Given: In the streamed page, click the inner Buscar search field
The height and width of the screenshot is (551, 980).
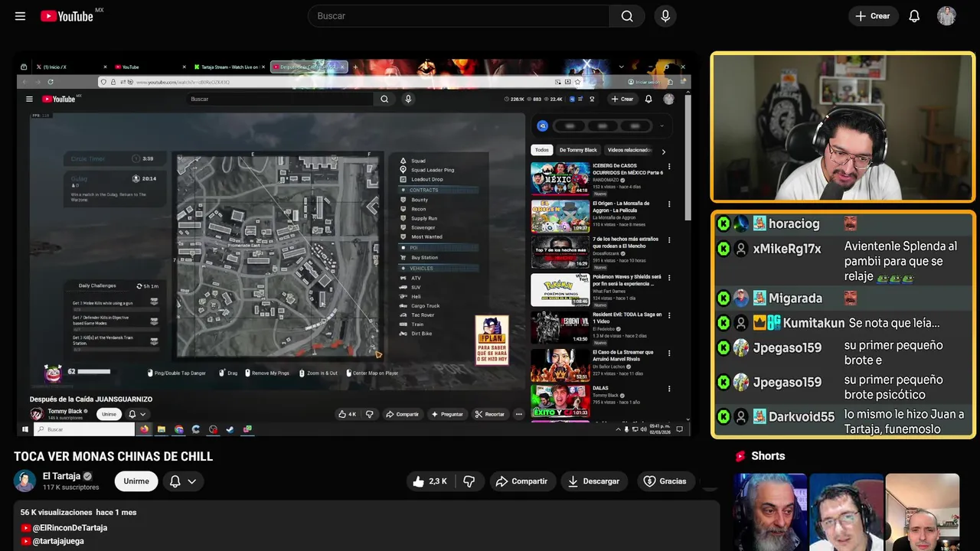Looking at the screenshot, I should pos(281,99).
